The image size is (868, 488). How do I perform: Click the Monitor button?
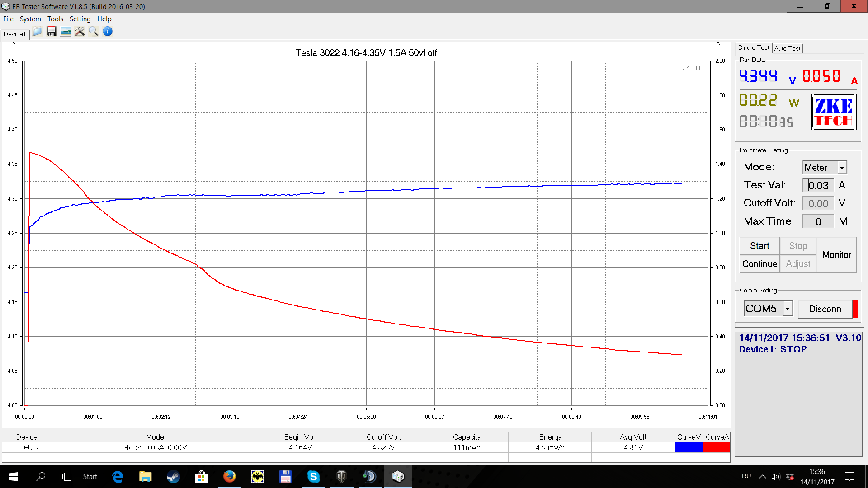(x=836, y=255)
